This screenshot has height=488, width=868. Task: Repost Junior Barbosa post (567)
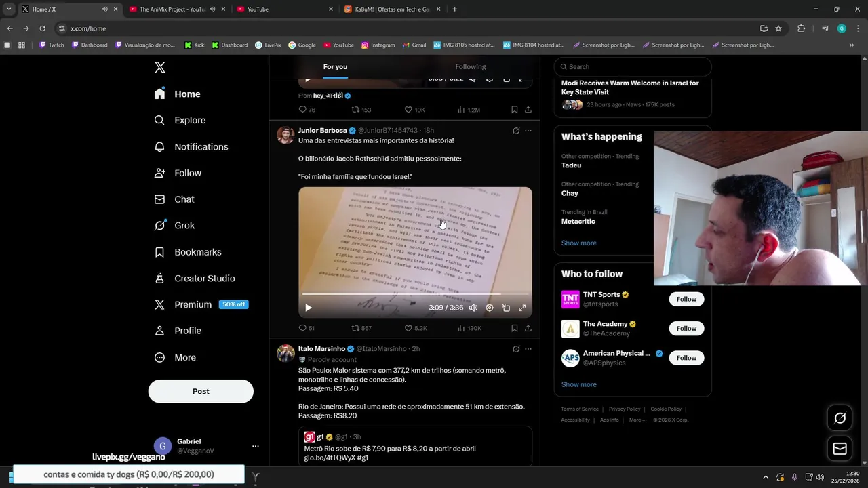361,328
